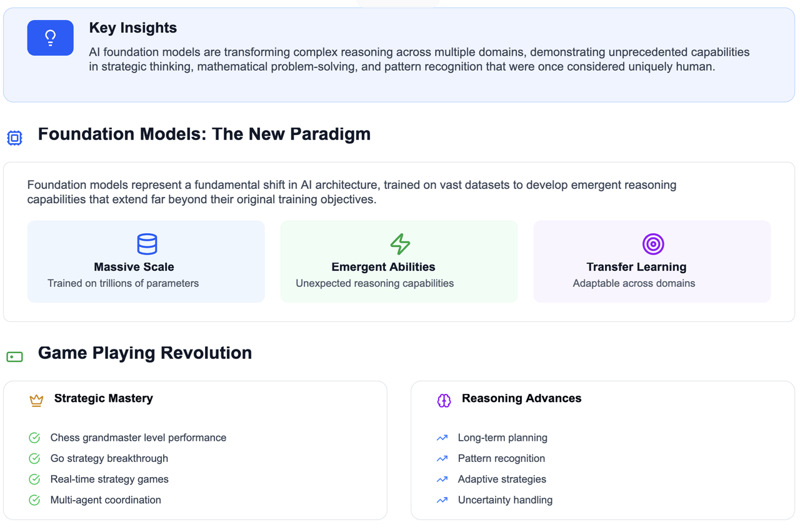The height and width of the screenshot is (532, 800).
Task: Click the Foundation Models: The New Paradigm heading
Action: coord(204,134)
